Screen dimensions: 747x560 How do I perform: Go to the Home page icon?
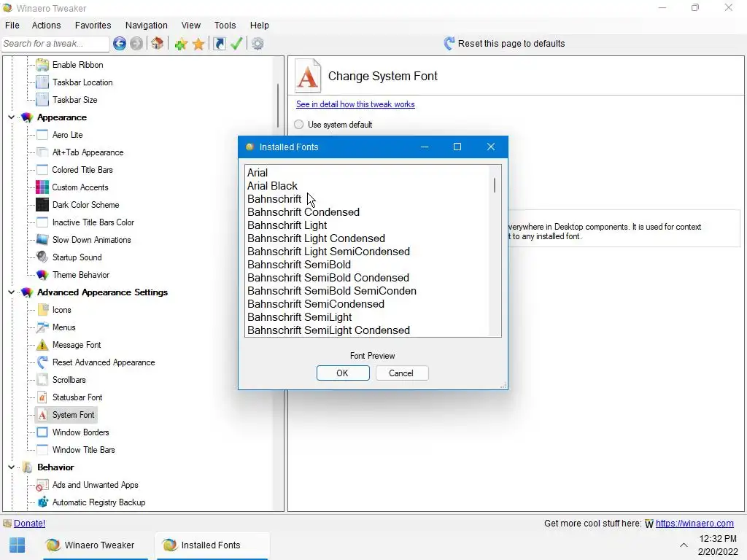tap(158, 44)
